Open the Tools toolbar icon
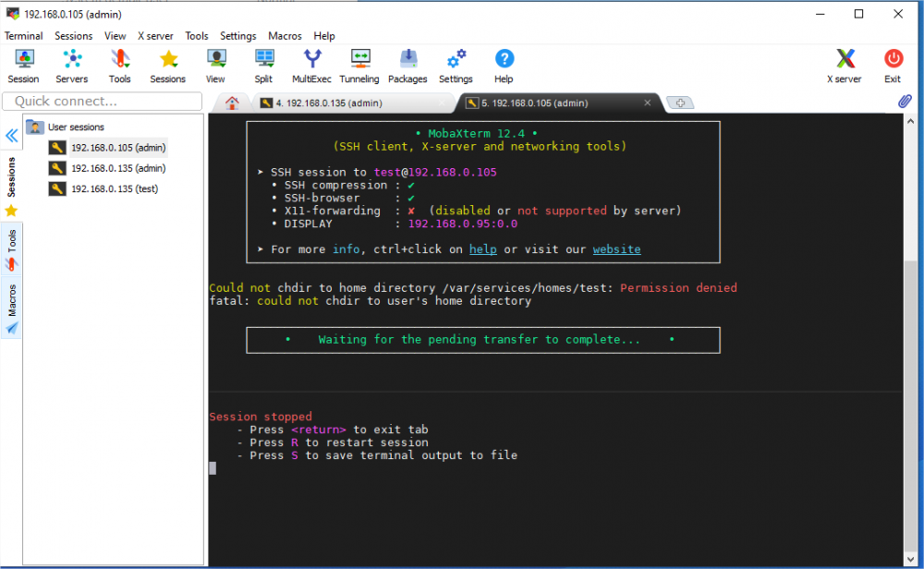924x569 pixels. pos(119,66)
